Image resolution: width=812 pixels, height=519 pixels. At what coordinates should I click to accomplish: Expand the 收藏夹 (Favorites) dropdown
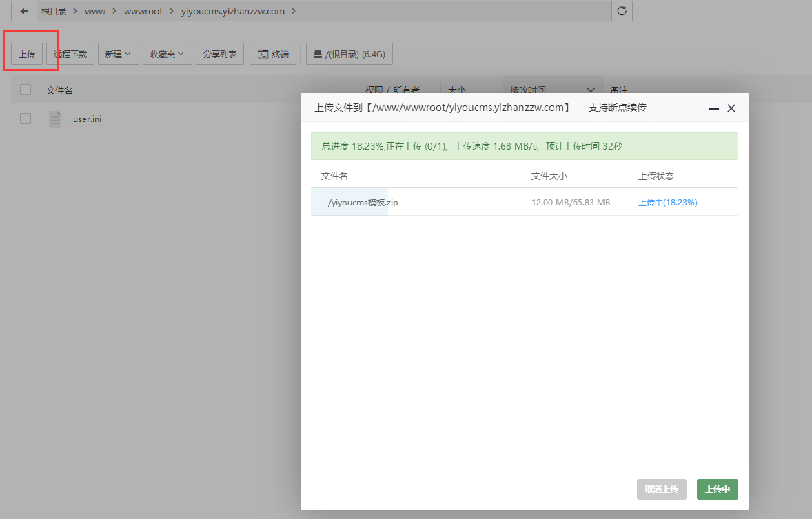[x=167, y=53]
